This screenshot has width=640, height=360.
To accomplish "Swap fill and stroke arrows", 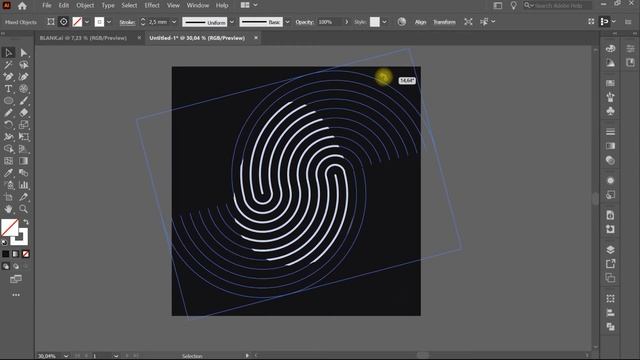I will click(x=26, y=222).
